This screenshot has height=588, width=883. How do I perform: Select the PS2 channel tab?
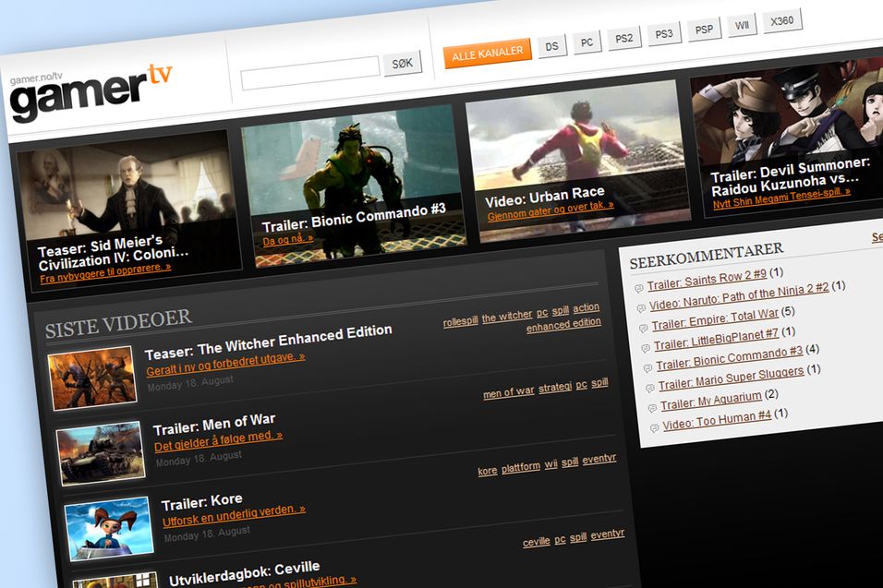pyautogui.click(x=624, y=38)
